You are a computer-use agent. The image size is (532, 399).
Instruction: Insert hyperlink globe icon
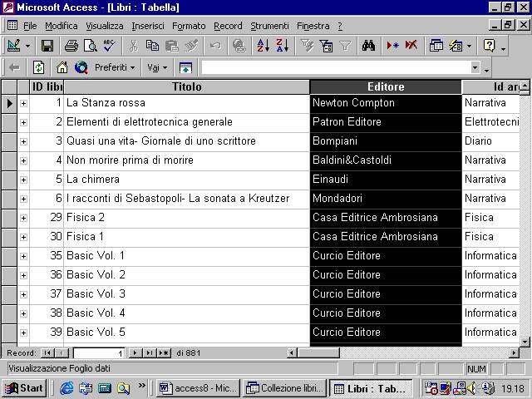coord(239,46)
